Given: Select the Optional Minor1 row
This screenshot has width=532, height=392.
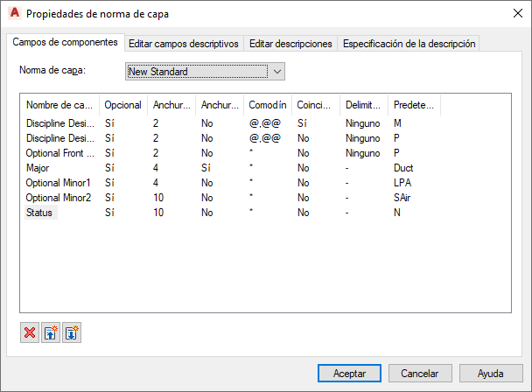Looking at the screenshot, I should (x=58, y=183).
